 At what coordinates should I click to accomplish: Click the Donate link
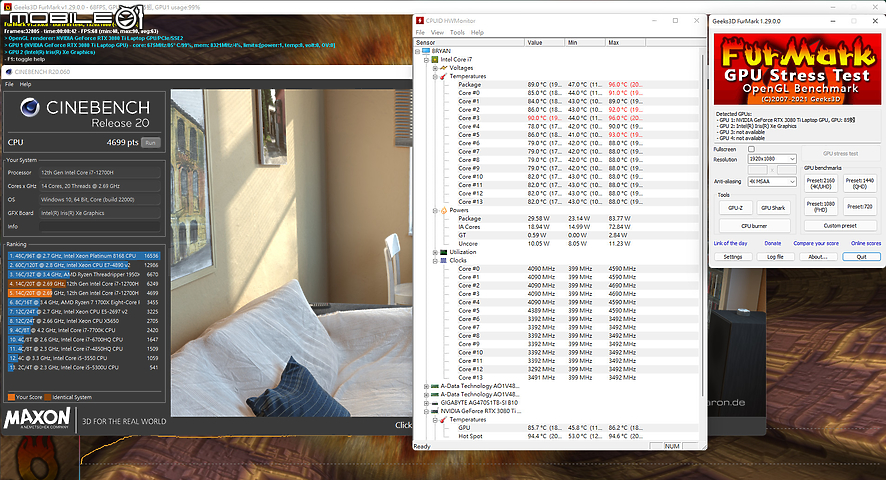[772, 243]
